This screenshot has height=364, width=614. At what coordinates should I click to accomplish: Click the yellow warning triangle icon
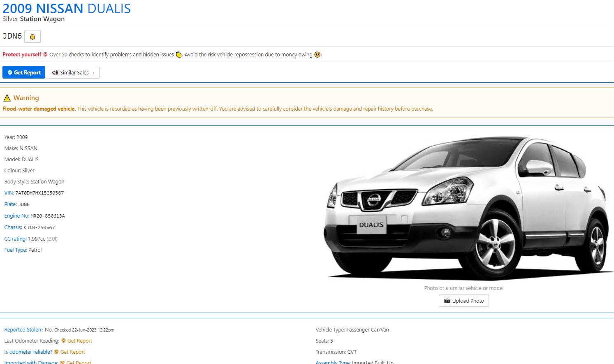click(7, 98)
